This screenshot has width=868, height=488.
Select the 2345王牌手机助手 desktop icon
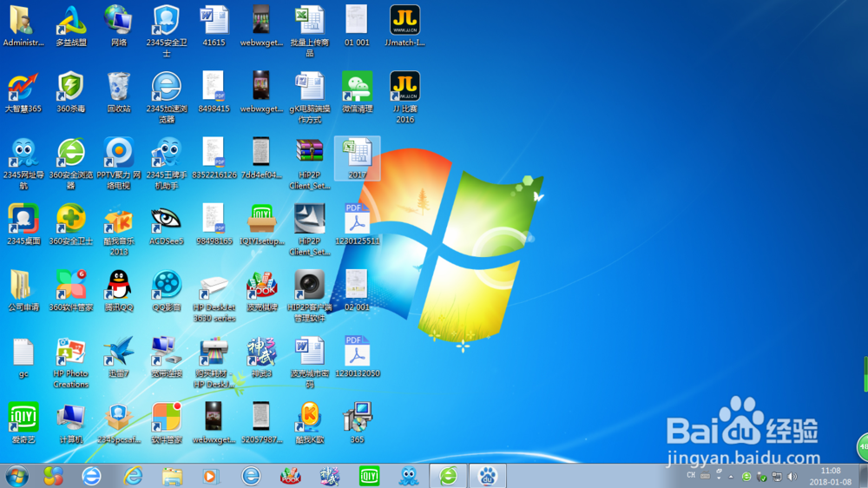click(166, 163)
